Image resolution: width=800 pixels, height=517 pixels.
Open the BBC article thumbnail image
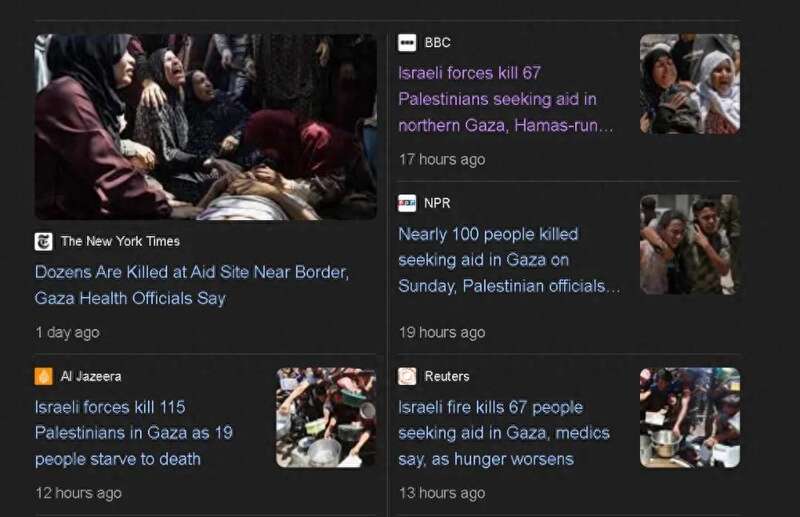[690, 84]
